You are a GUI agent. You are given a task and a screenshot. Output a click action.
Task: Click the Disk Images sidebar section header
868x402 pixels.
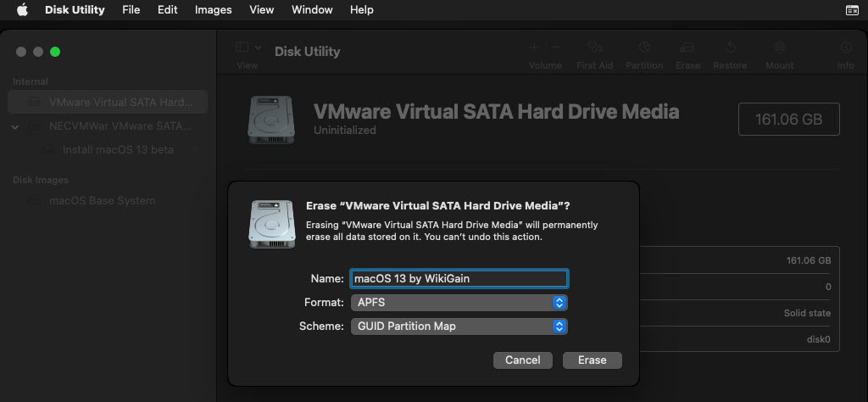point(41,180)
